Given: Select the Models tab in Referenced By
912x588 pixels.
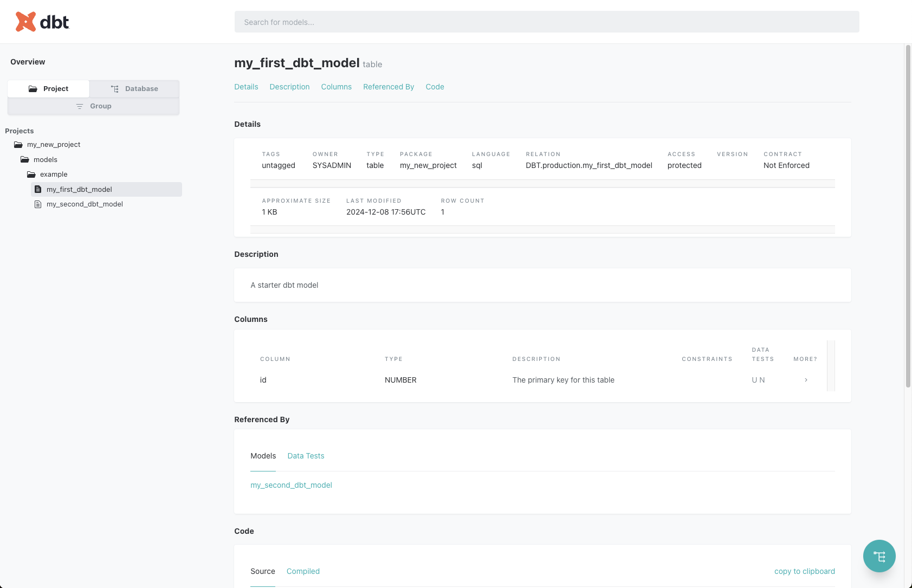Looking at the screenshot, I should 263,456.
